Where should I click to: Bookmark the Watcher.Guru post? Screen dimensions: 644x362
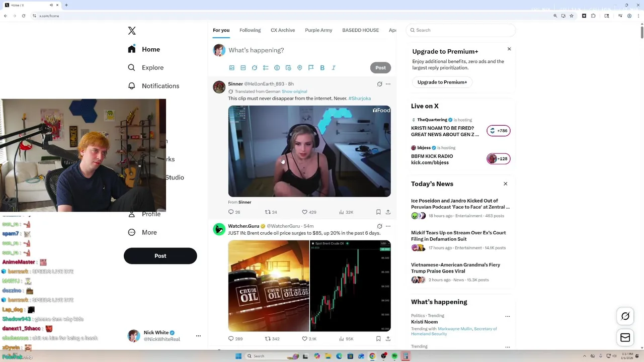(x=378, y=339)
